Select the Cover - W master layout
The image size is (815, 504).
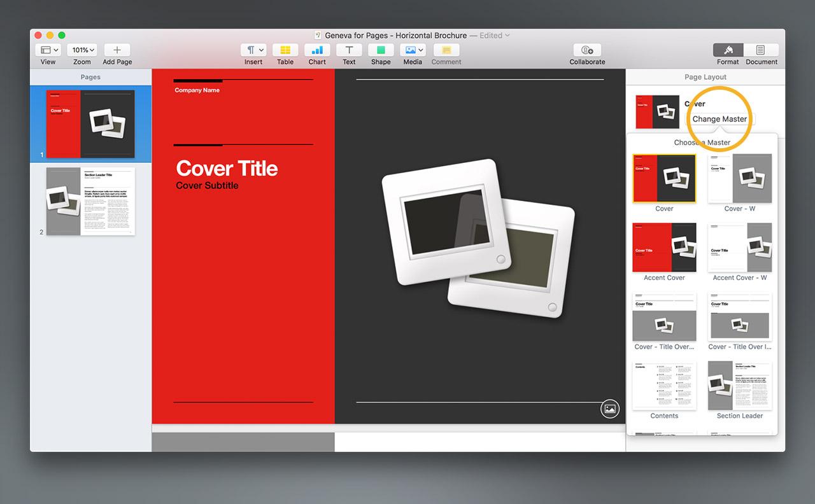click(x=739, y=178)
